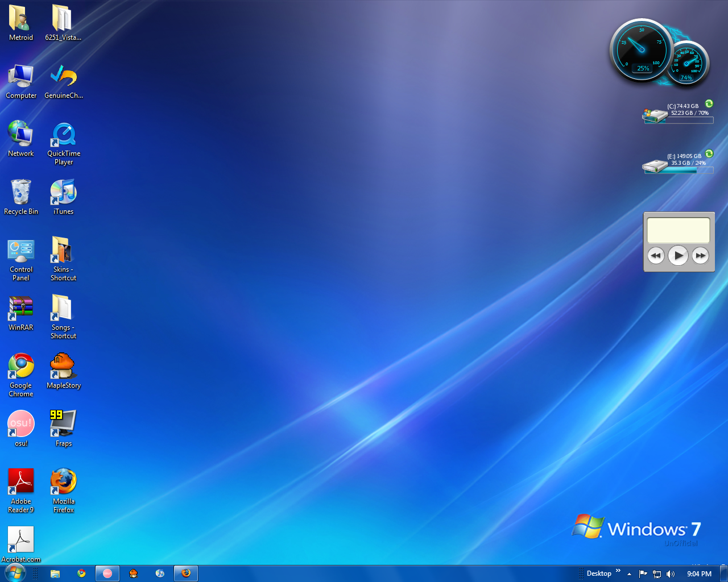Screen dimensions: 728x582
Task: Select the 6251_Vista folder on desktop
Action: [63, 23]
